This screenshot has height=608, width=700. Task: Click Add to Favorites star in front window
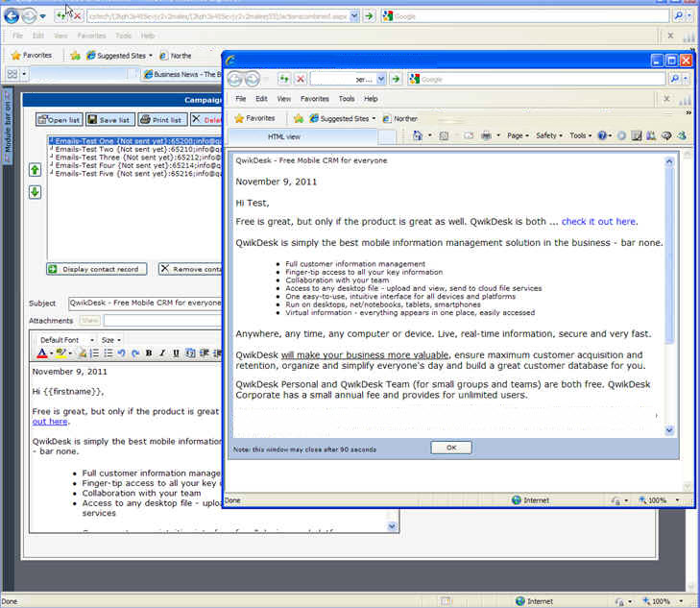point(299,118)
